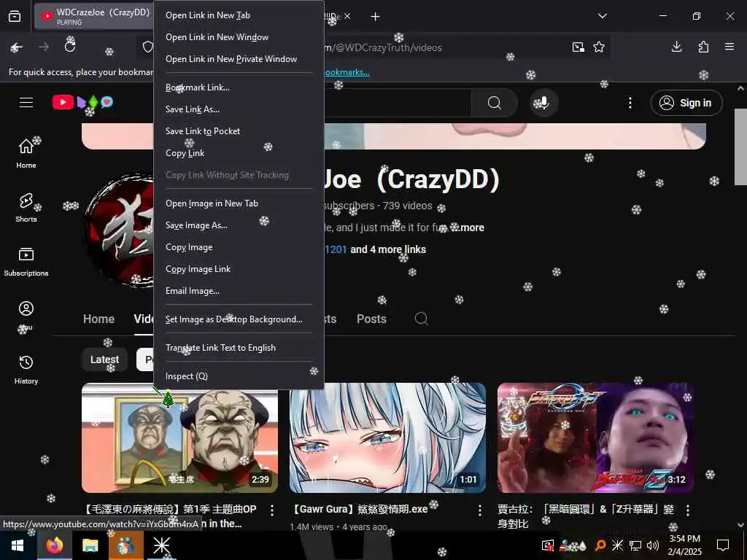
Task: List all tabs dropdown arrow
Action: (603, 16)
